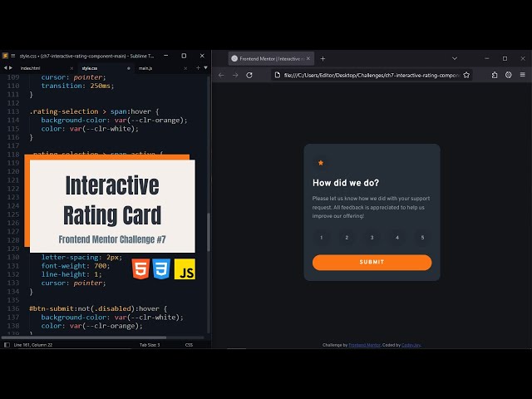Click the 'transition: 250ms;' code line
The height and width of the screenshot is (399, 532).
coord(77,86)
